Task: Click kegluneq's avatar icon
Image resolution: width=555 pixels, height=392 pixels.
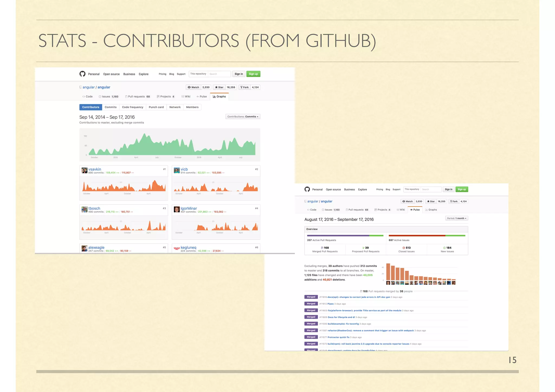Action: [x=177, y=248]
